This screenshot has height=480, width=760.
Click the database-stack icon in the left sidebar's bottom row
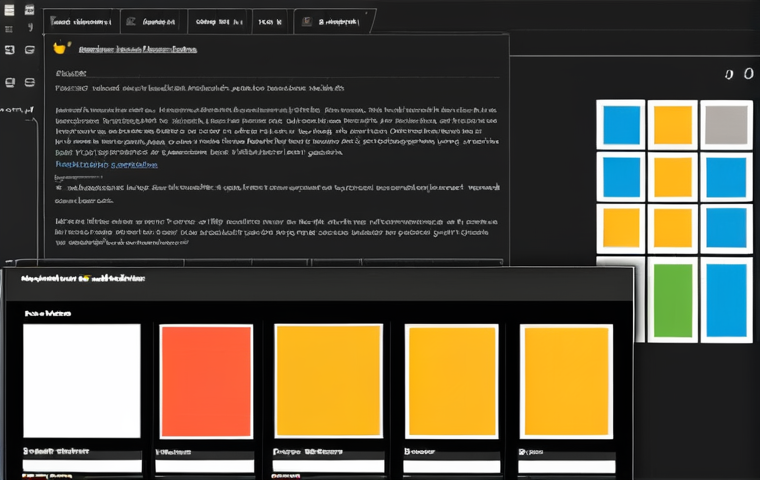[30, 82]
